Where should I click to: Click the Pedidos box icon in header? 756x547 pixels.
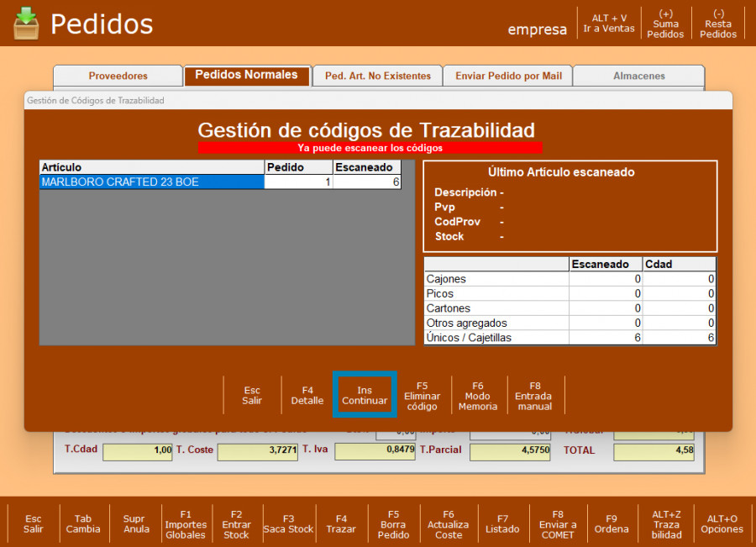coord(26,24)
